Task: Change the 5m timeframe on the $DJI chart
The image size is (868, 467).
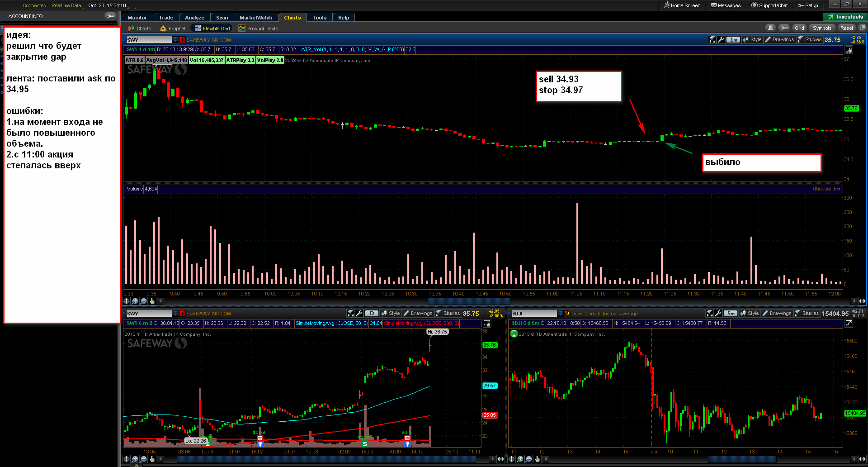Action: click(x=731, y=313)
